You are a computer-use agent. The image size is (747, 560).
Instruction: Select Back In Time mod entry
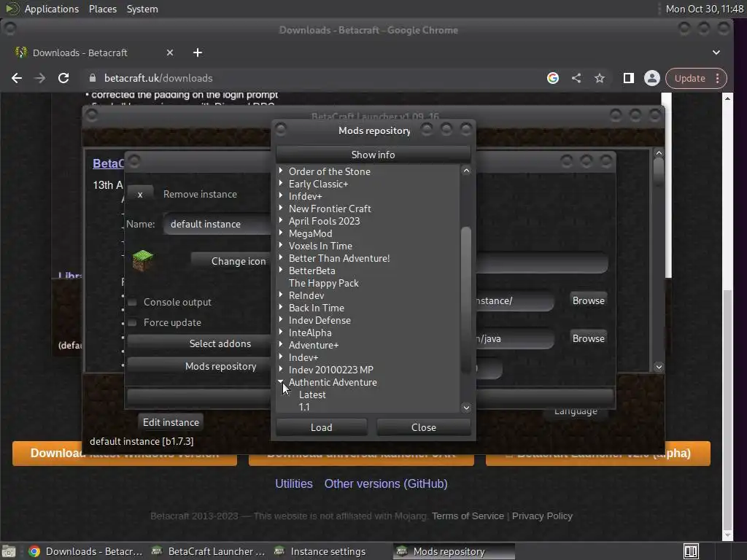317,308
